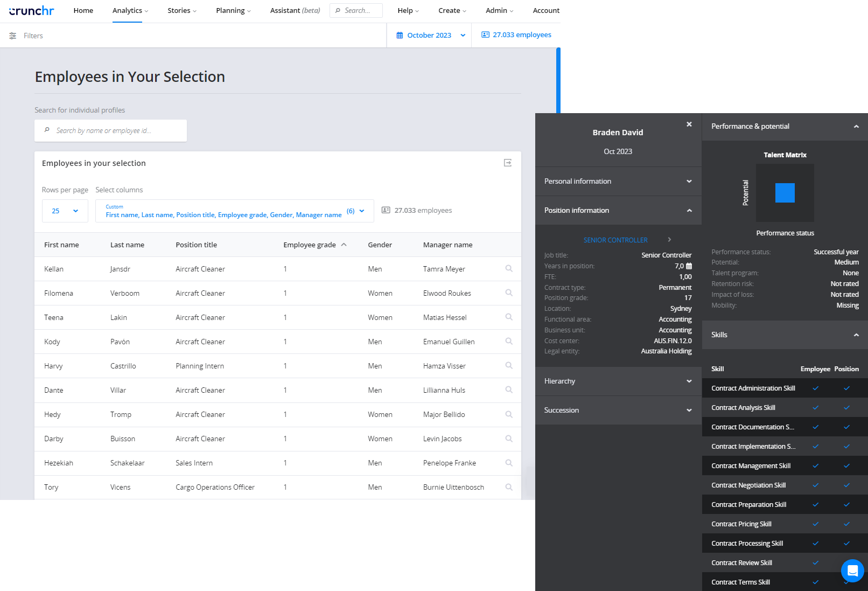Open the Filters panel icon
This screenshot has height=591, width=868.
click(12, 36)
